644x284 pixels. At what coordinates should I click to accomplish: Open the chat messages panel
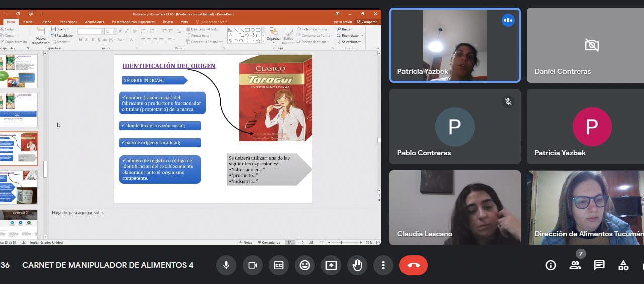[599, 265]
